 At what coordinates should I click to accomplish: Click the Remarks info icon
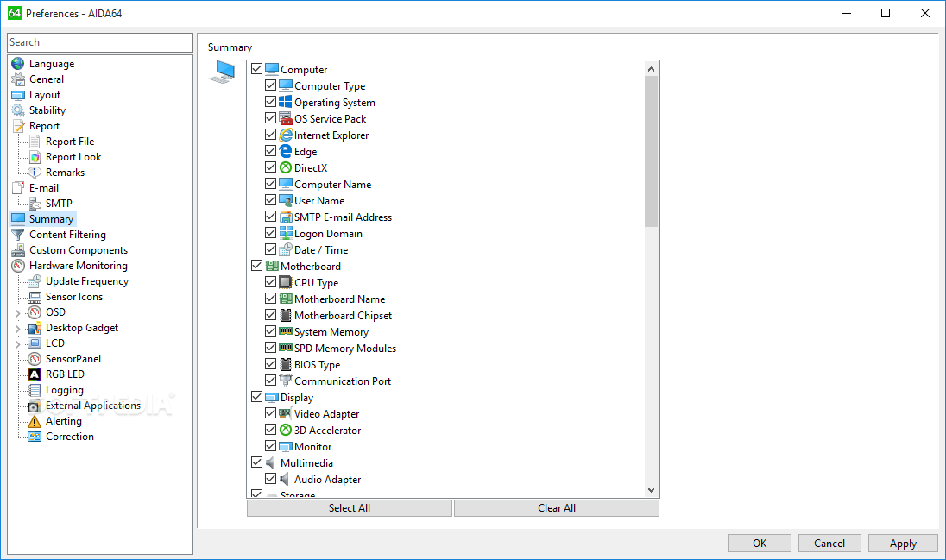click(x=35, y=173)
